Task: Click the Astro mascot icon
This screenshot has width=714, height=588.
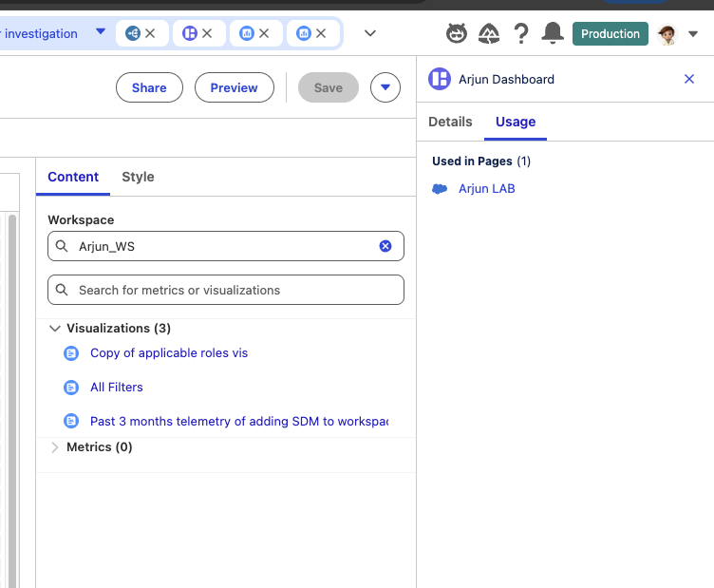Action: [457, 33]
